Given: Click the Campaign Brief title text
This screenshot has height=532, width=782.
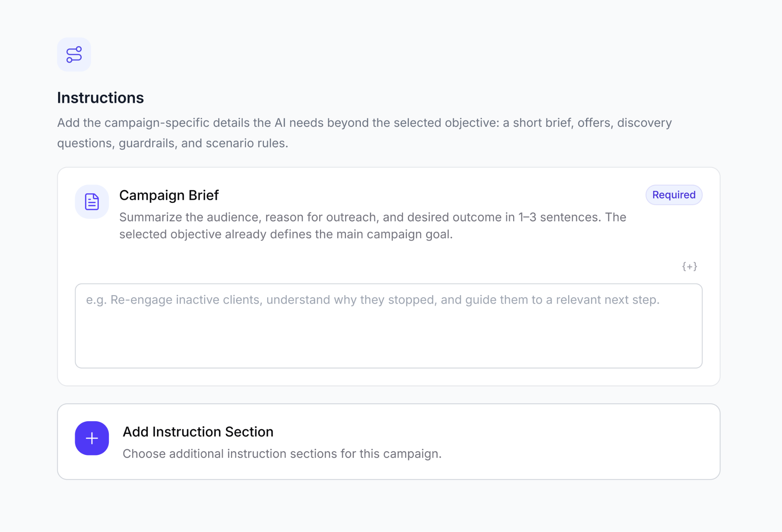Looking at the screenshot, I should tap(169, 195).
